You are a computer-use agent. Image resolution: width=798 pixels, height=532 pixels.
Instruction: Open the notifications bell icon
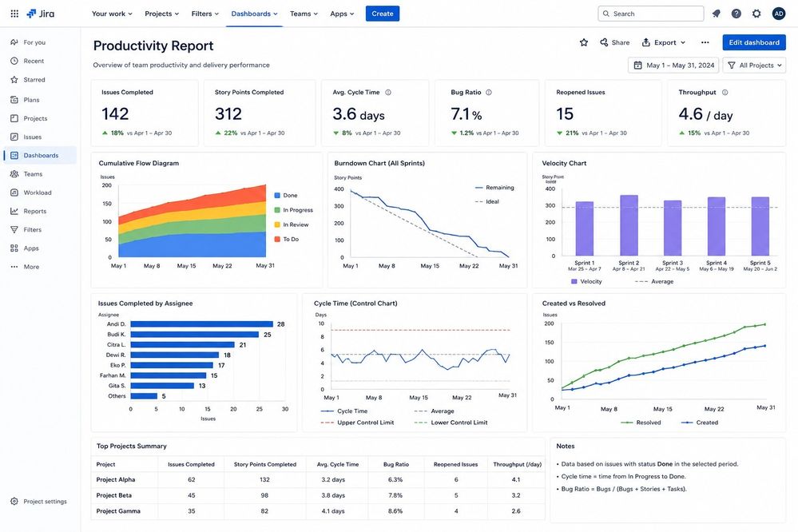point(716,14)
